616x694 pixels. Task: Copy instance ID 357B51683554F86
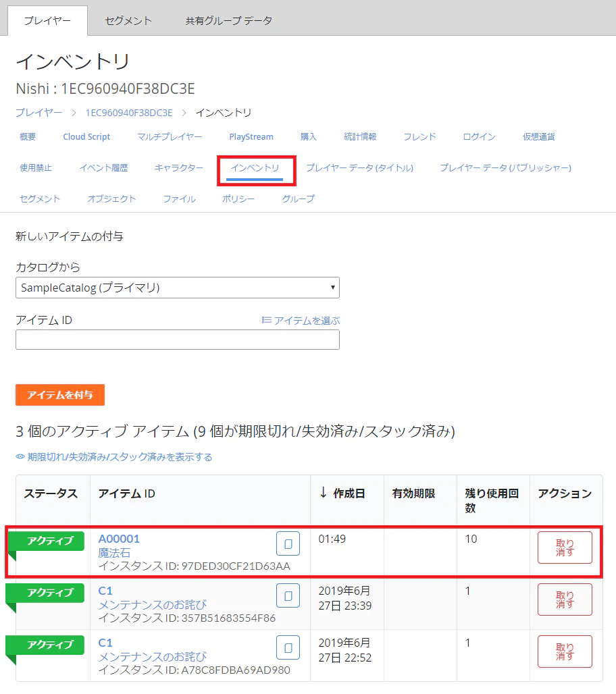click(288, 595)
